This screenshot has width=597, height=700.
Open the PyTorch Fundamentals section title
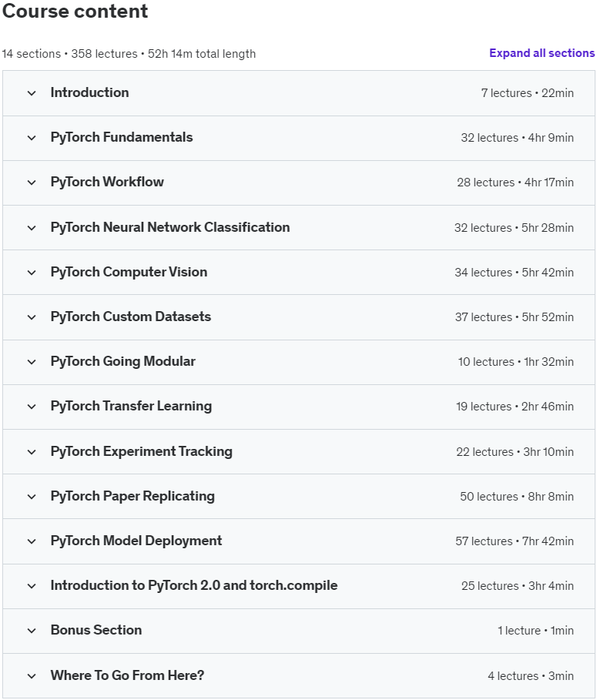coord(122,137)
